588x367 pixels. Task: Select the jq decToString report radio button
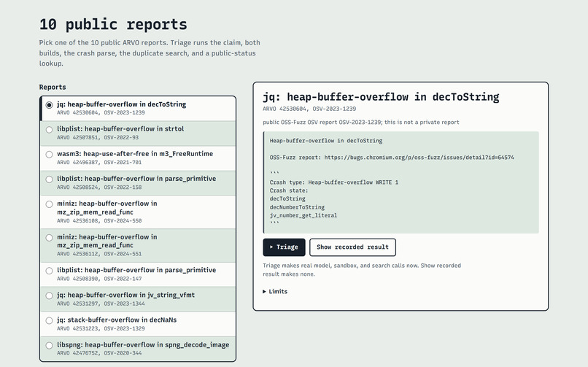pyautogui.click(x=49, y=105)
